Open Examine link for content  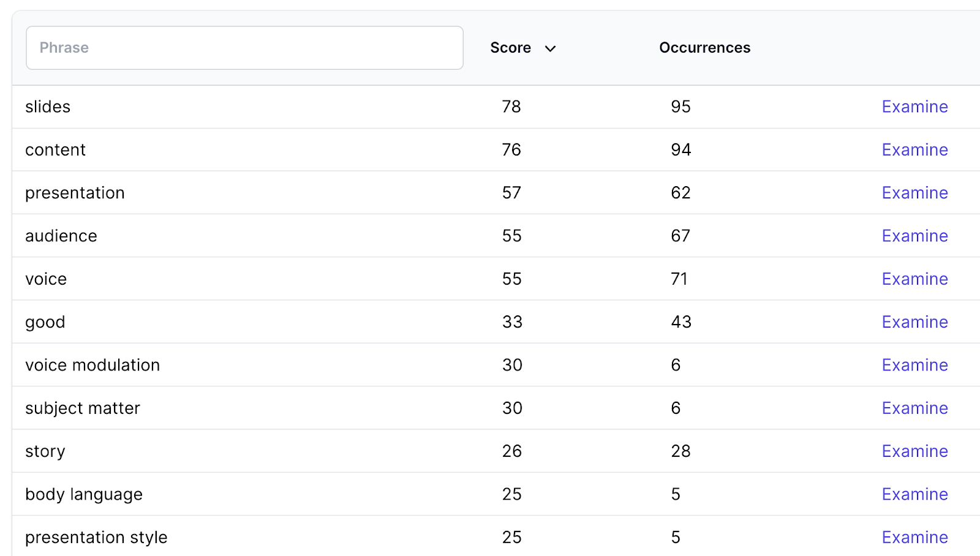(x=914, y=149)
